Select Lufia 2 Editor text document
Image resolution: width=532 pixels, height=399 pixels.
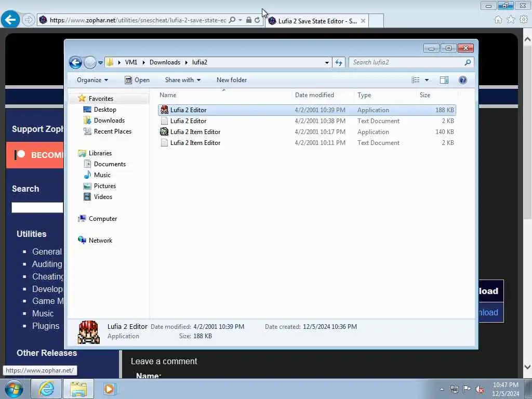click(x=307, y=121)
